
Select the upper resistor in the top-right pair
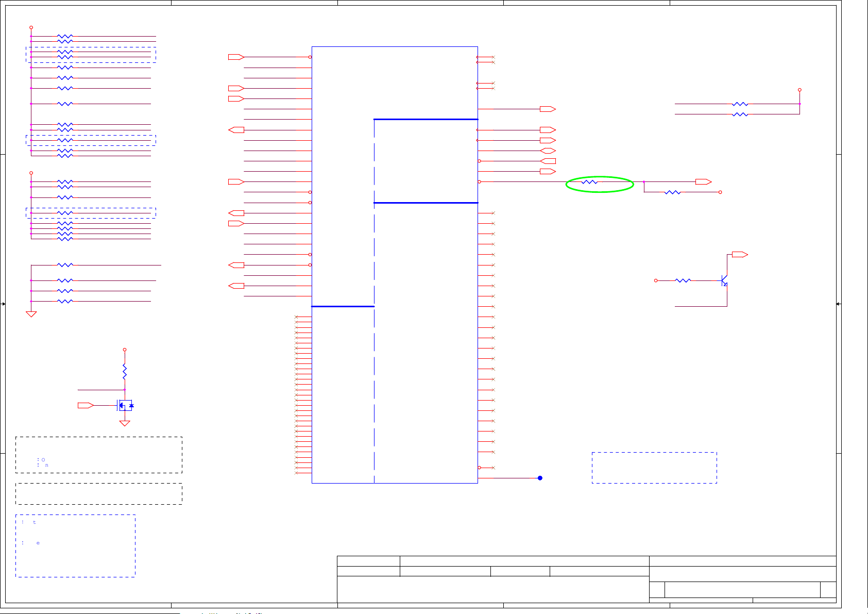(x=740, y=104)
